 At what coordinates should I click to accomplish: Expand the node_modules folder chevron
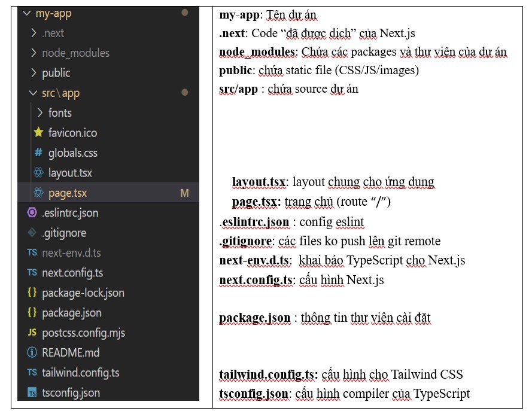34,53
